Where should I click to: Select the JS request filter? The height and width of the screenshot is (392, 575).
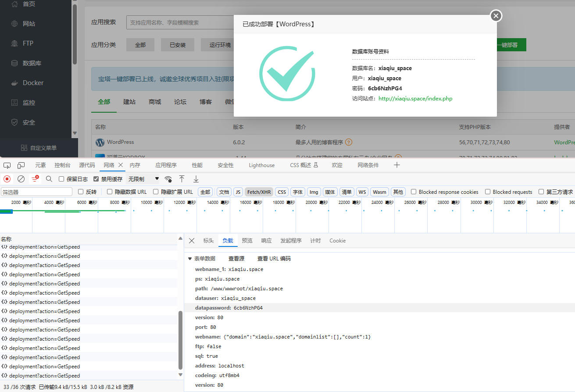pyautogui.click(x=238, y=192)
